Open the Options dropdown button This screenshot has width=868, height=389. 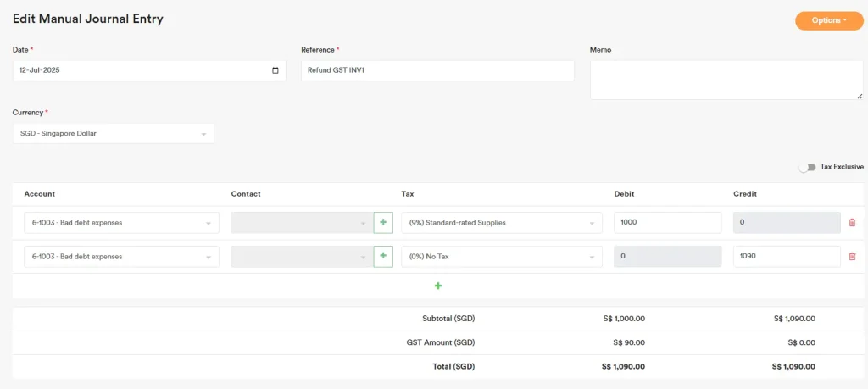tap(829, 20)
